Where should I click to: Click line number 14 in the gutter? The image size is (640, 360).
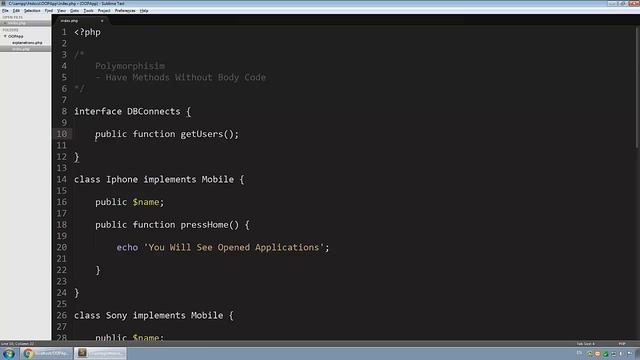point(62,180)
